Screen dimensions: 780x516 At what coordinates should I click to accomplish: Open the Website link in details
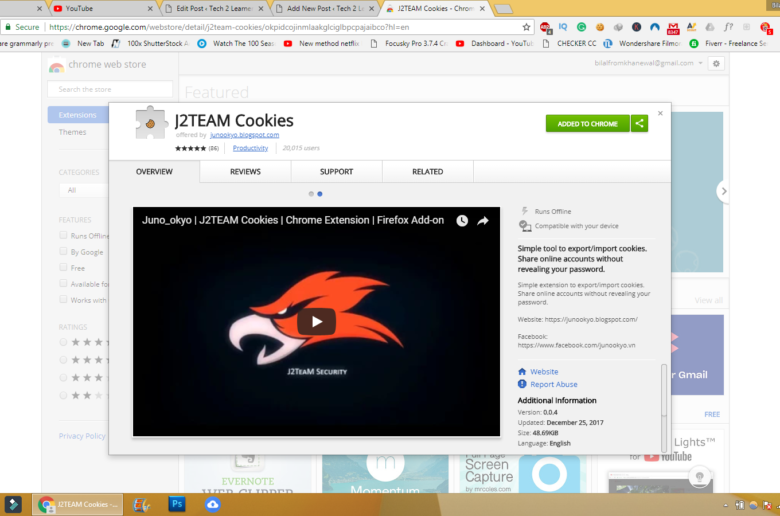click(544, 372)
